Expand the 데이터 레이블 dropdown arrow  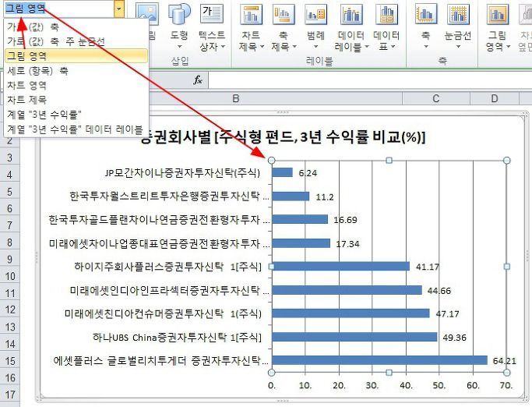tap(366, 47)
